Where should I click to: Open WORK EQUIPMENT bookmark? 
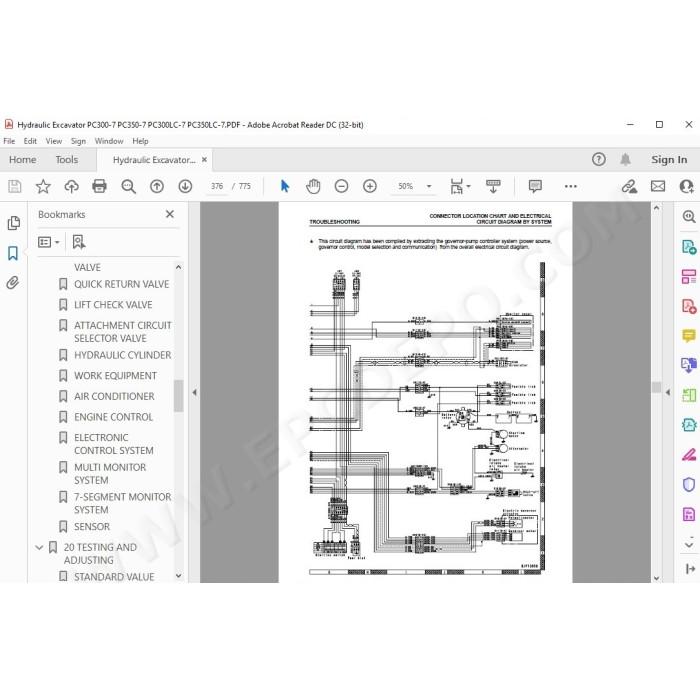tap(115, 375)
